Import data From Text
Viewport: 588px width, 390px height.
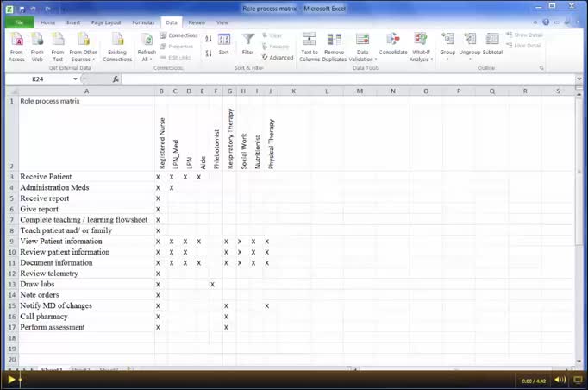tap(58, 47)
